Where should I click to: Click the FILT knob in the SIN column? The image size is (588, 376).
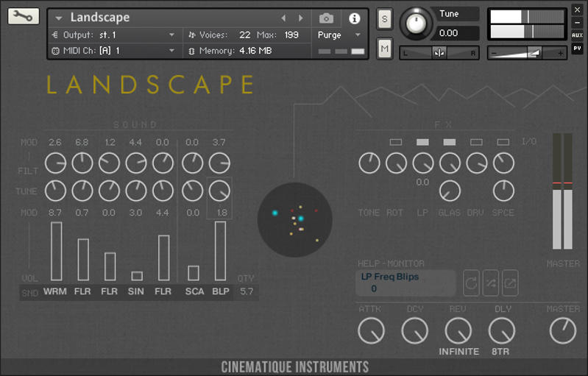pyautogui.click(x=135, y=163)
